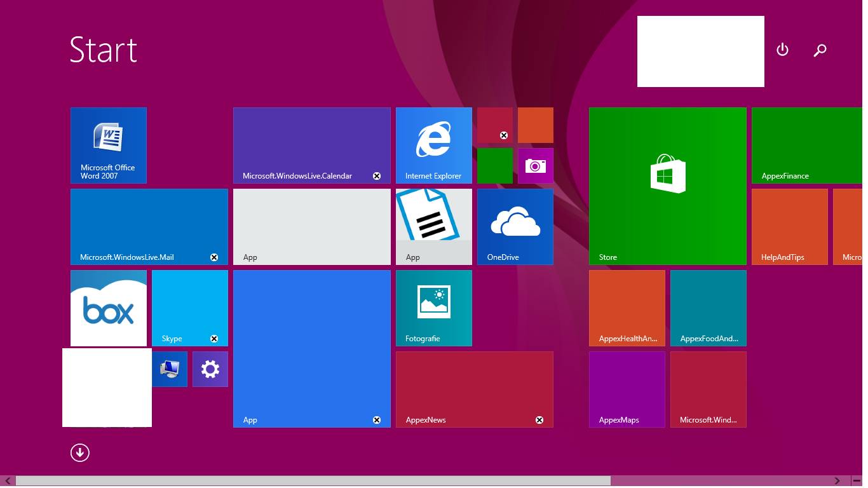Launch the Skype tile

click(190, 308)
